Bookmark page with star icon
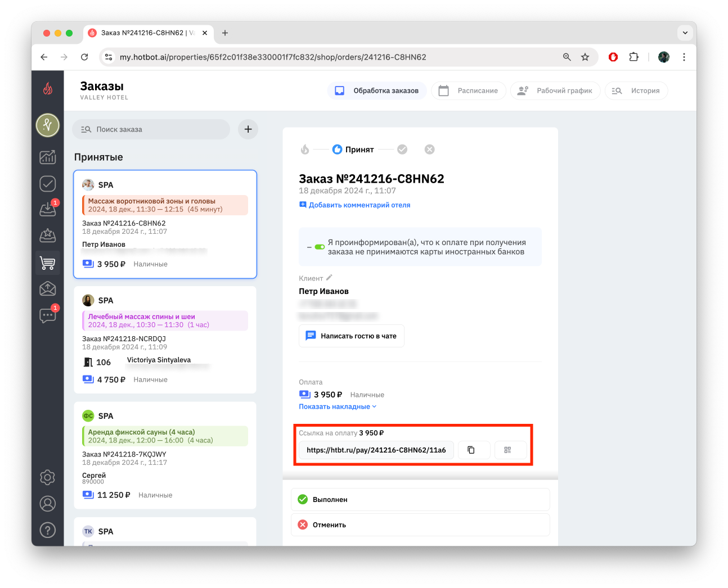The width and height of the screenshot is (728, 588). 585,57
